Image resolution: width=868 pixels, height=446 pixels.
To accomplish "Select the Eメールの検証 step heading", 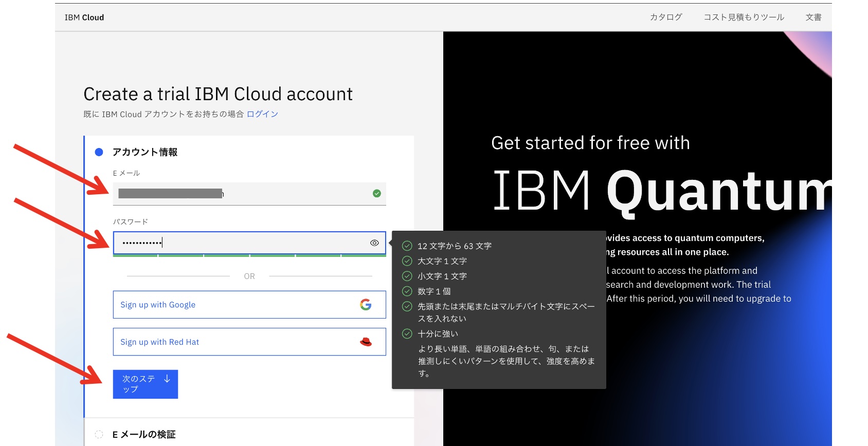I will pyautogui.click(x=144, y=435).
